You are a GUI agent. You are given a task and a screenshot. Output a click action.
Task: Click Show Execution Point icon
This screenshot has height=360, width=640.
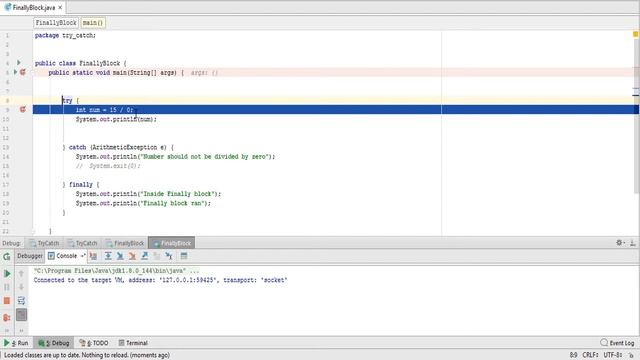coord(93,256)
